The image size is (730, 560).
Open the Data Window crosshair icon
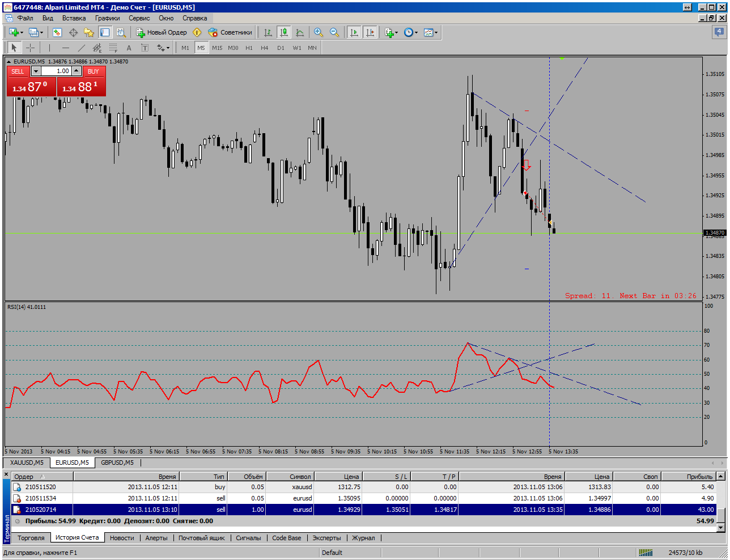click(73, 32)
